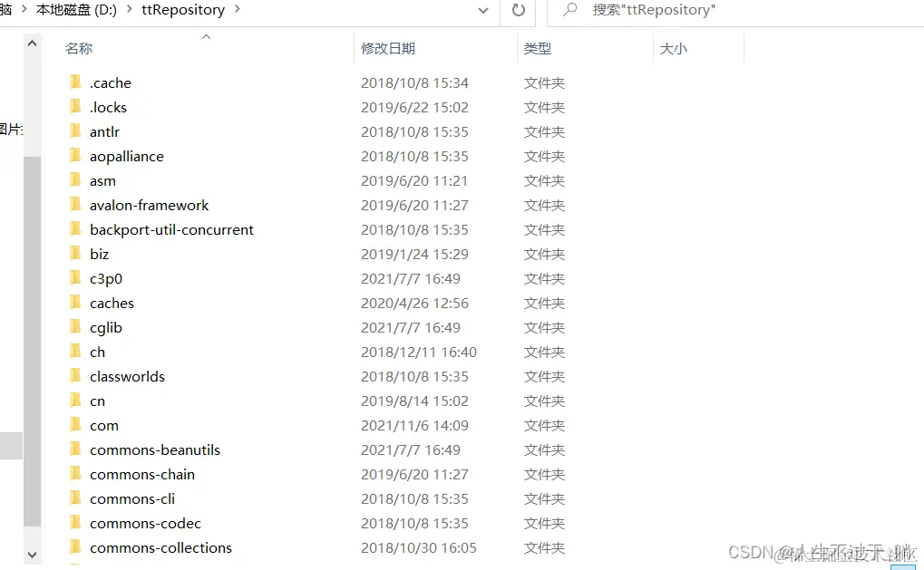Select the biz folder name

point(99,254)
